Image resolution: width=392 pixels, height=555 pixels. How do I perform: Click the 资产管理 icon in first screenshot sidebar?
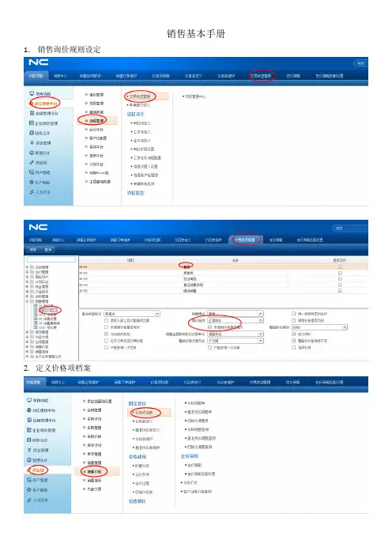click(32, 172)
